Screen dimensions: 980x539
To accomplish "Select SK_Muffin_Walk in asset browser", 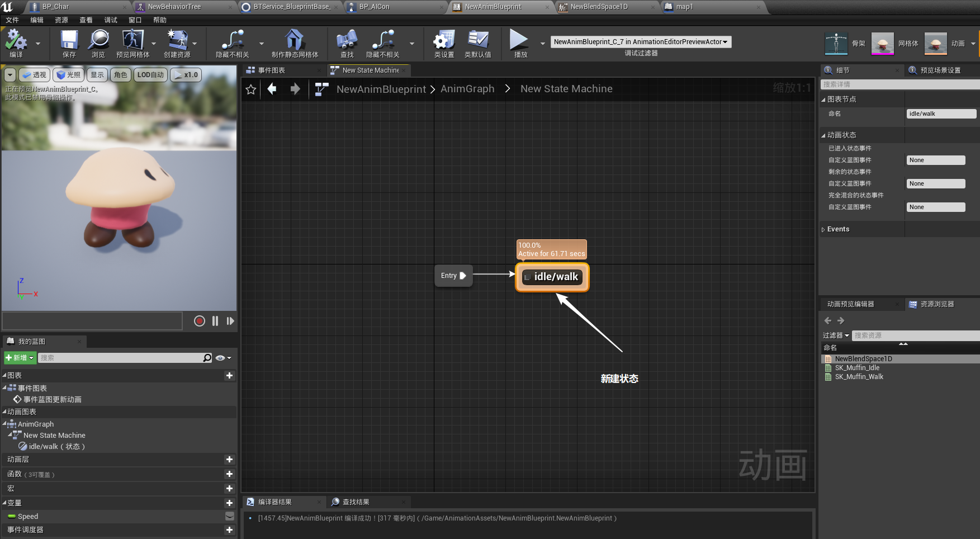I will tap(859, 377).
